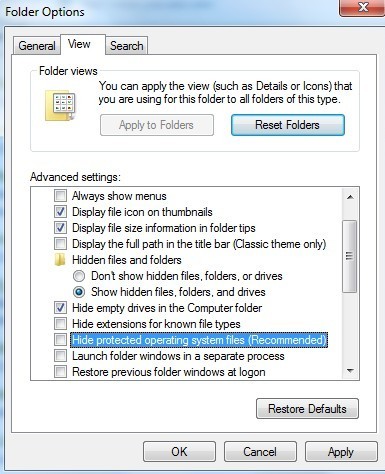This screenshot has height=474, width=385.
Task: Click the scroll down arrow in Advanced settings
Action: 350,371
